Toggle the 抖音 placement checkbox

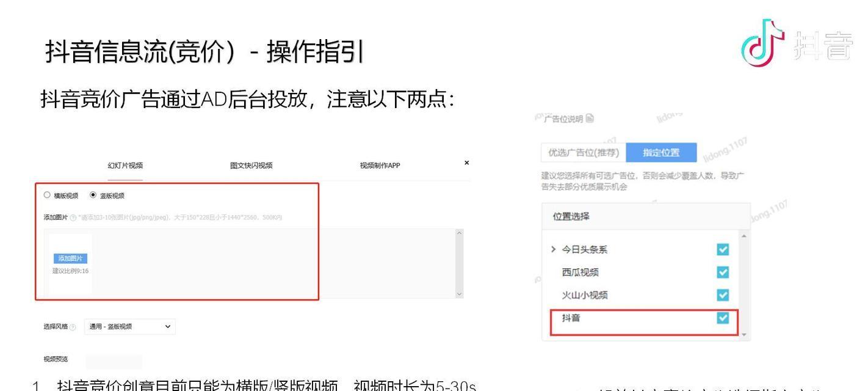(723, 318)
